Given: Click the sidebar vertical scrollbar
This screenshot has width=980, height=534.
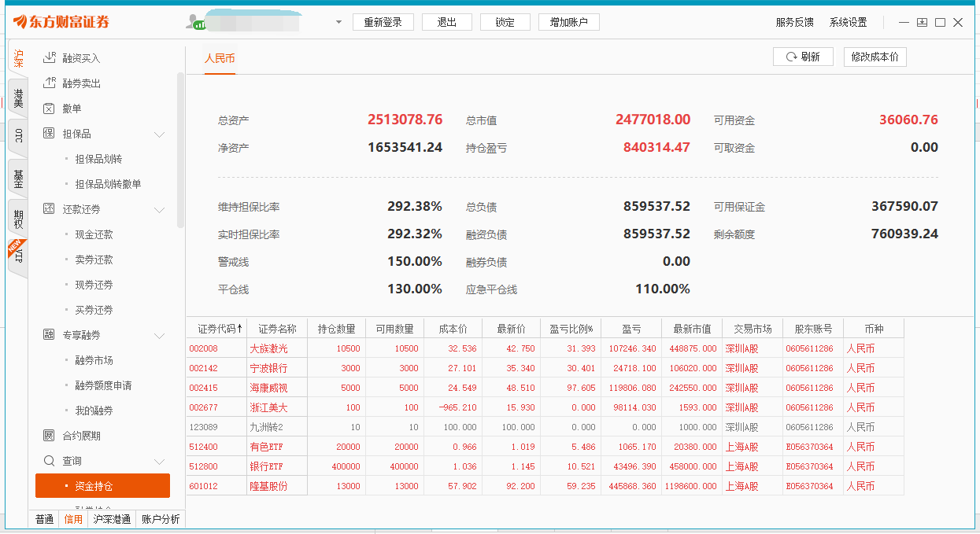Looking at the screenshot, I should coord(181,149).
